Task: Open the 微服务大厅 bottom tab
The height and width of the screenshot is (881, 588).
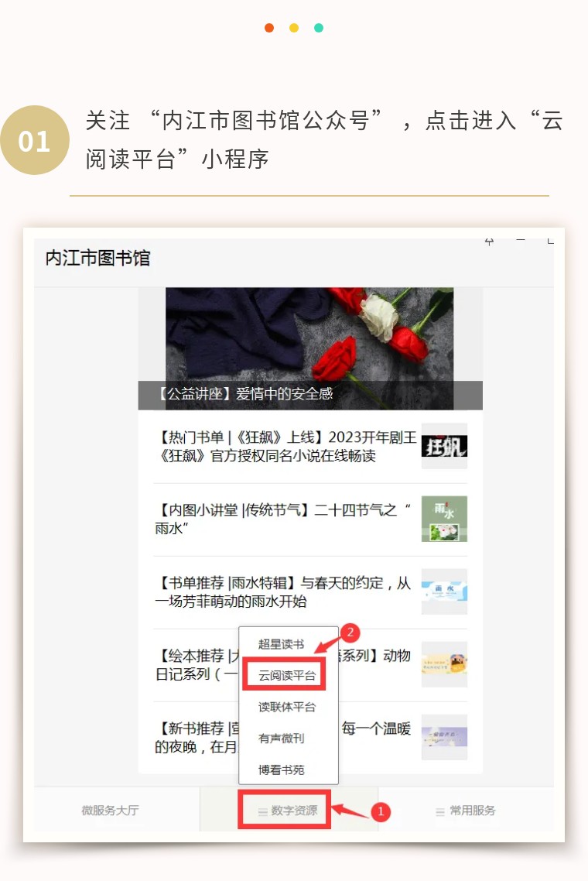Action: (110, 811)
